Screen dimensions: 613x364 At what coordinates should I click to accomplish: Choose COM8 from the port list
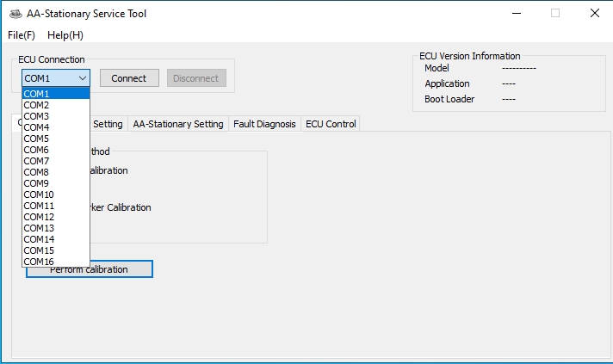coord(56,172)
